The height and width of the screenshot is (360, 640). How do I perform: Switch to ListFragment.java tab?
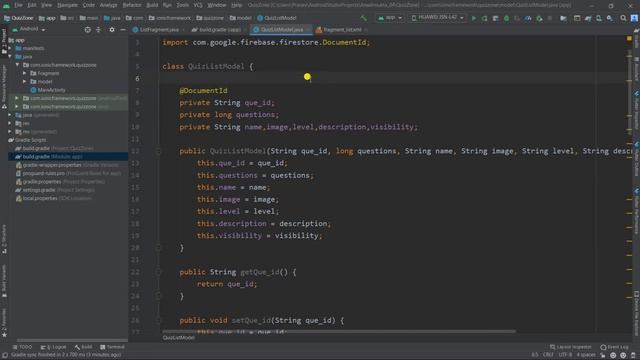tap(159, 30)
